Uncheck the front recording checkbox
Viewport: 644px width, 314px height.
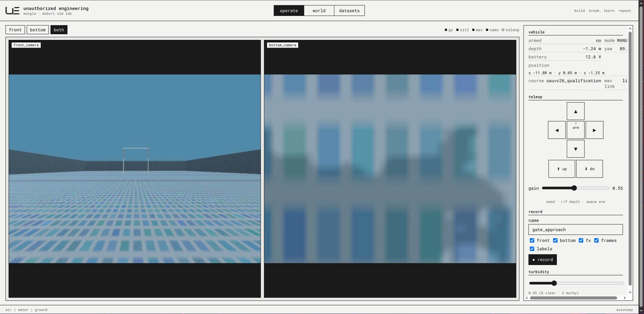point(532,240)
